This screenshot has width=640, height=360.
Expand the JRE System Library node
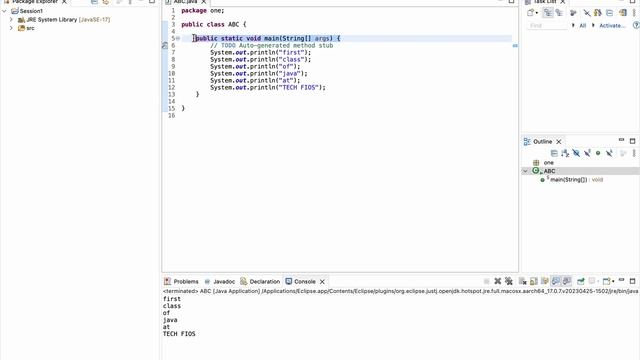click(x=11, y=20)
